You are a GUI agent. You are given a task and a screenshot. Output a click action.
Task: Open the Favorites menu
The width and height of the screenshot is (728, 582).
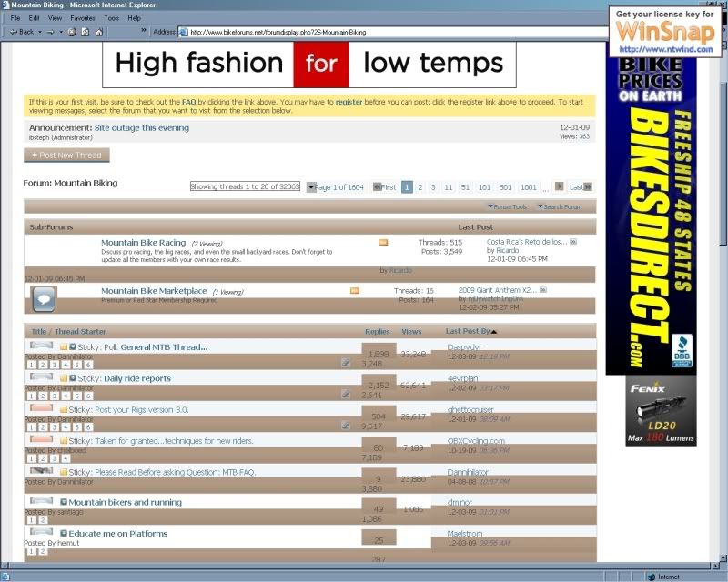[82, 18]
